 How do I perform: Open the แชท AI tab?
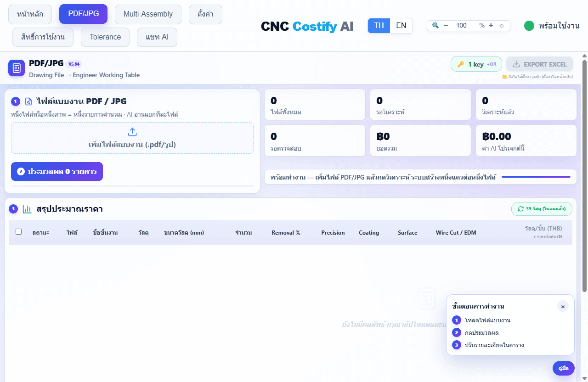point(157,37)
